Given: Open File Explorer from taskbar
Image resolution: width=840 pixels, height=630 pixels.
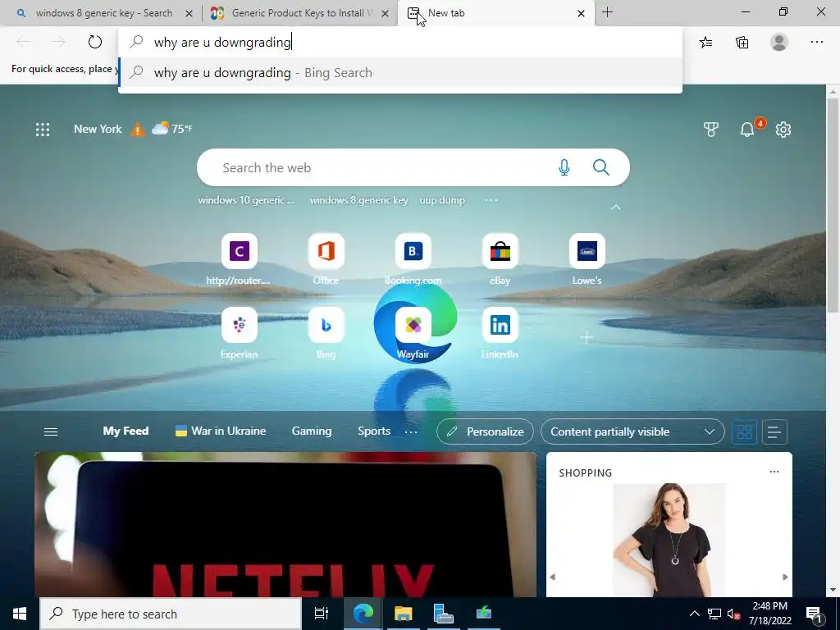Looking at the screenshot, I should pyautogui.click(x=404, y=614).
